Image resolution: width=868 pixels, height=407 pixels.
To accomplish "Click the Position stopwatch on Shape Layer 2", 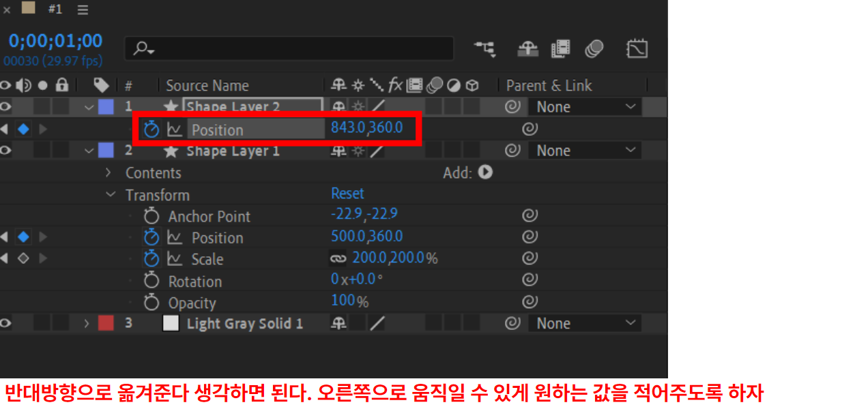I will click(x=151, y=129).
